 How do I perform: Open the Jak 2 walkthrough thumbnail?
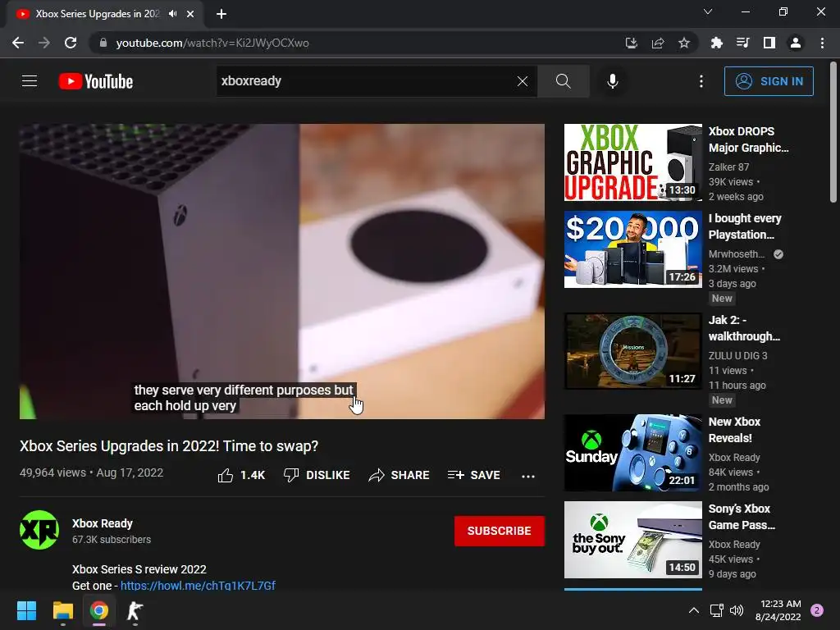632,351
